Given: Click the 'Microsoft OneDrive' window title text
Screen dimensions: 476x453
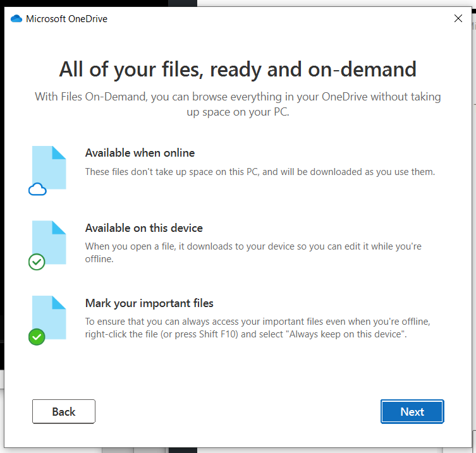Looking at the screenshot, I should click(x=66, y=19).
